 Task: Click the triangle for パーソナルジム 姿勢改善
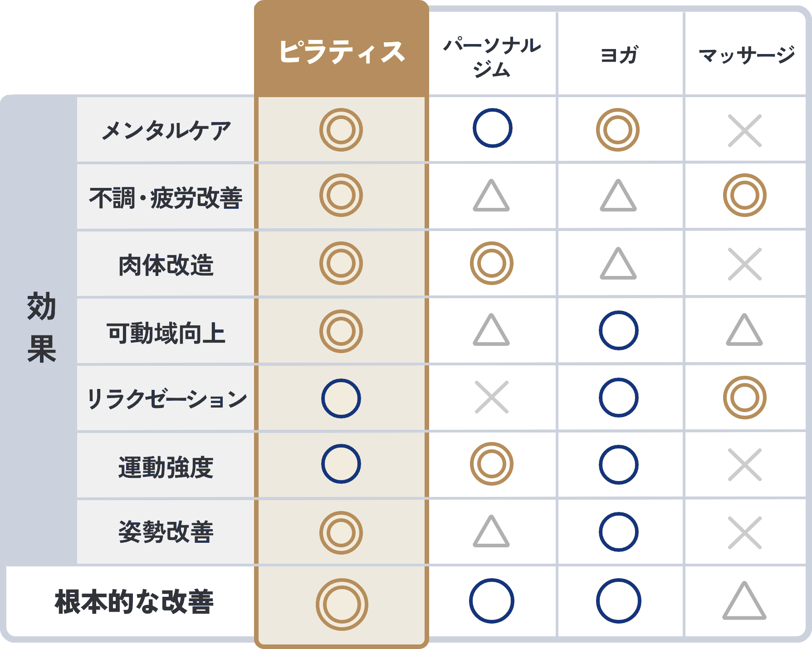coord(491,531)
